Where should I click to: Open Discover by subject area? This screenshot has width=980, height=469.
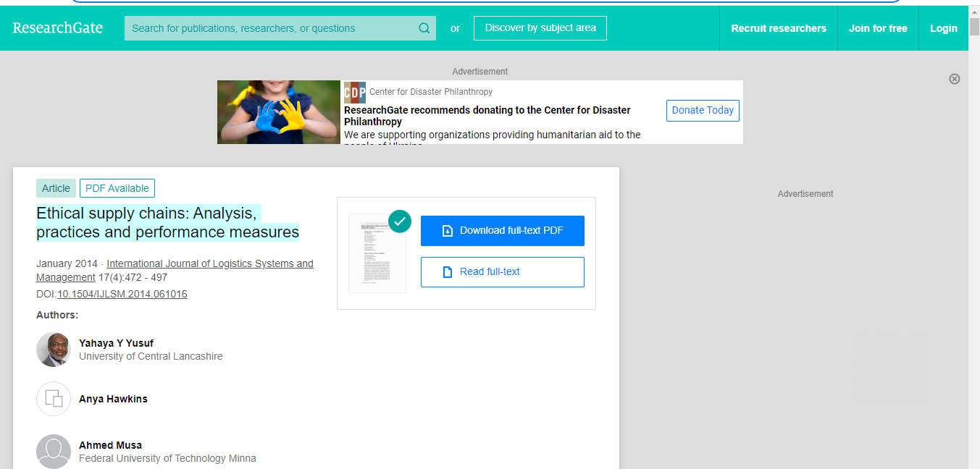[540, 28]
